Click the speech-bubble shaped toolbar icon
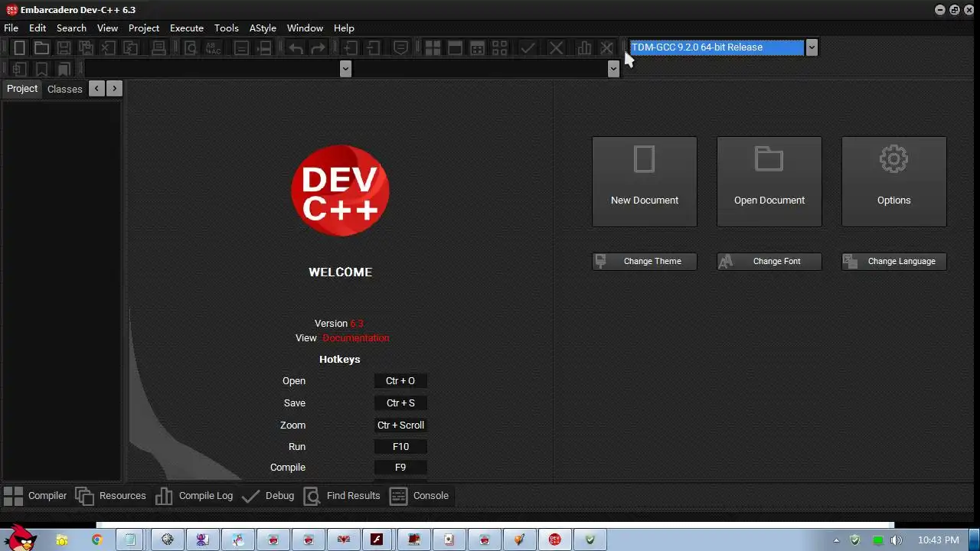980x551 pixels. point(400,47)
